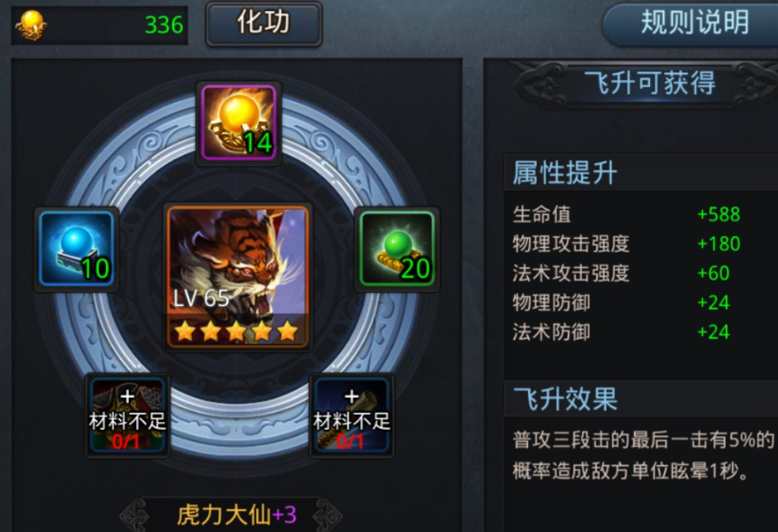Add material to the red armor slot

tap(127, 415)
